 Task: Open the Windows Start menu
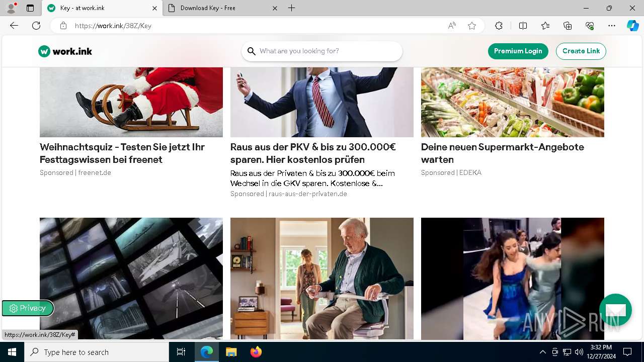[12, 352]
